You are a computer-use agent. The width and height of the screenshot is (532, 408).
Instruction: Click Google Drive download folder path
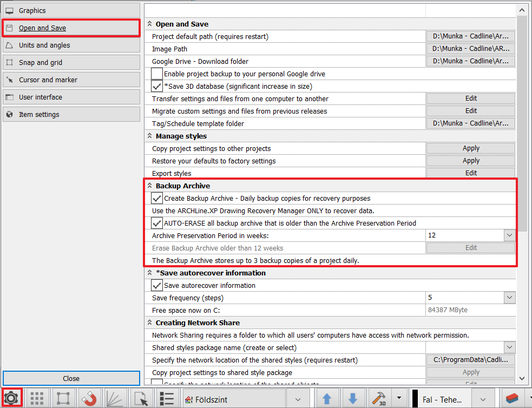point(471,61)
